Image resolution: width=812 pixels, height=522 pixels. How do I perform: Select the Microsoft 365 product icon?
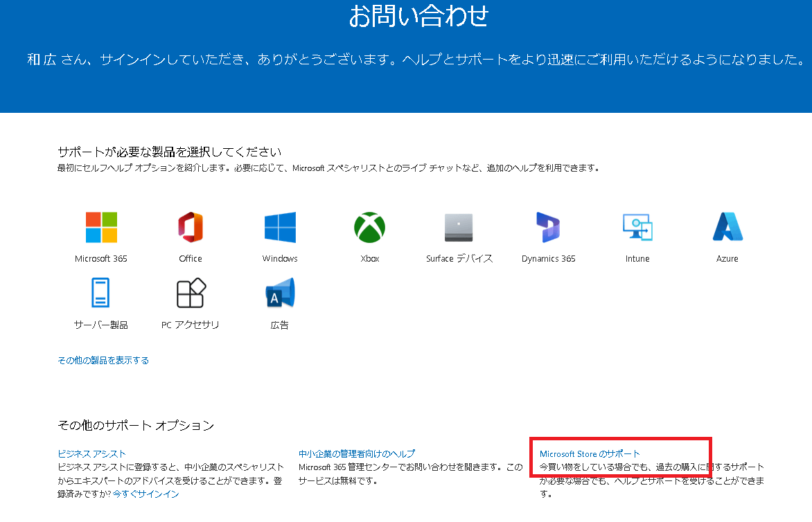tap(101, 227)
